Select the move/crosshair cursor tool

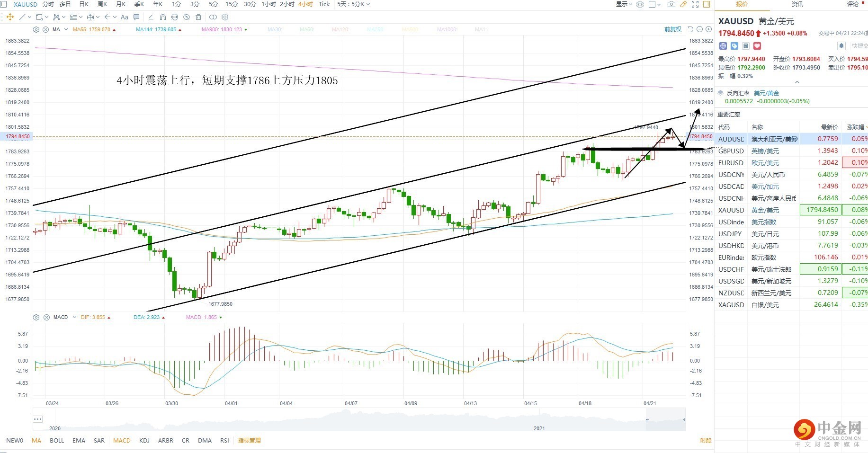(10, 17)
